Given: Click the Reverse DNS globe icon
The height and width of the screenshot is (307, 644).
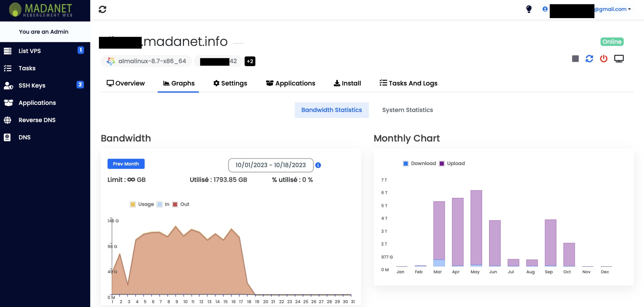Looking at the screenshot, I should 8,120.
